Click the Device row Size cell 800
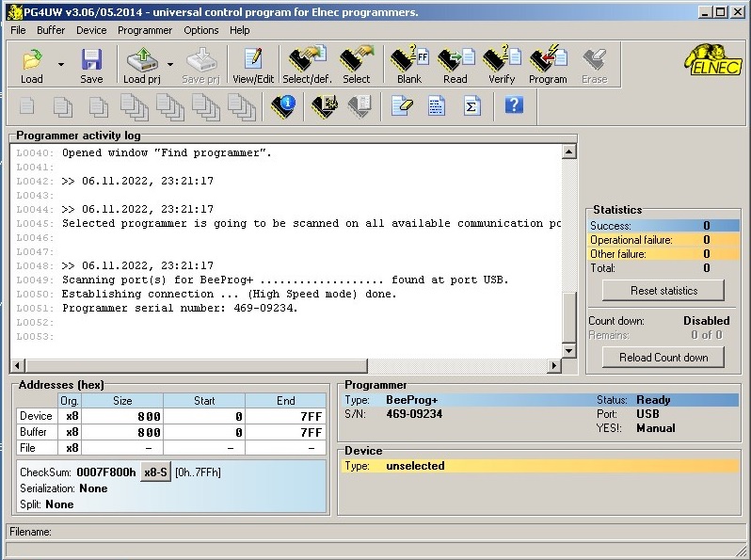Viewport: 751px width, 560px height. pos(122,416)
